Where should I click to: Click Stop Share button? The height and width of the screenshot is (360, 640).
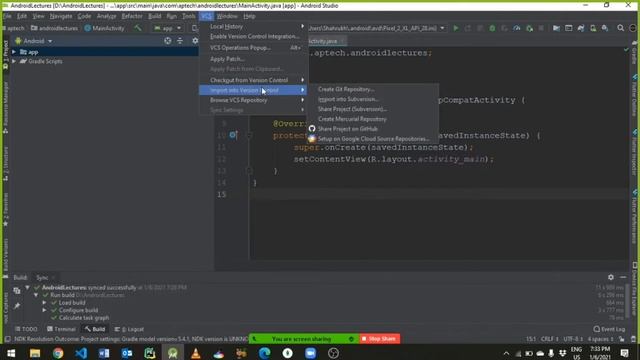click(x=379, y=339)
